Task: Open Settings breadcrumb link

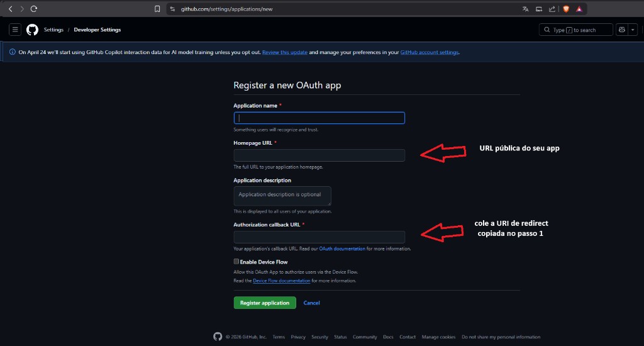Action: pyautogui.click(x=53, y=30)
